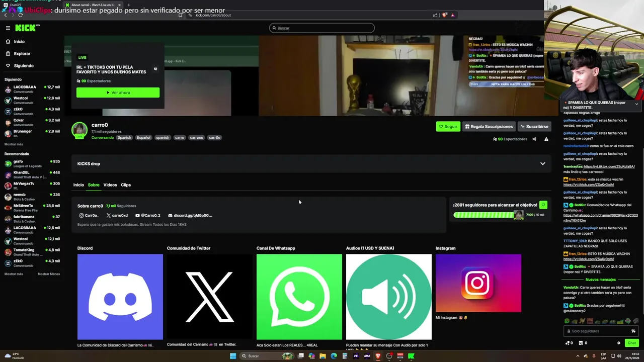
Task: Click the browser back arrow
Action: pyautogui.click(x=6, y=15)
